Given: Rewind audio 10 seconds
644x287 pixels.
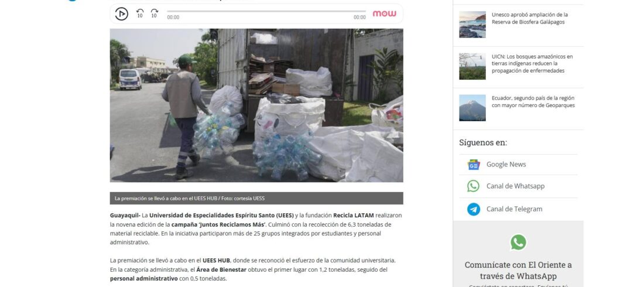Looking at the screenshot, I should point(140,13).
